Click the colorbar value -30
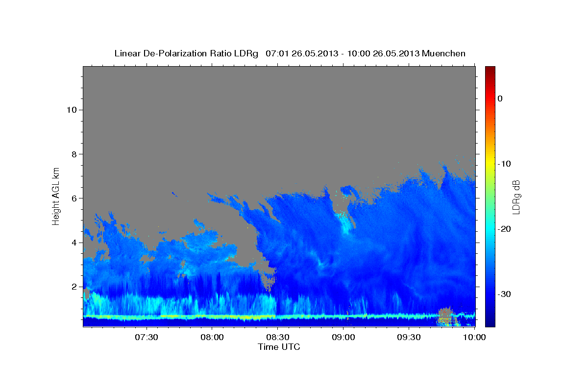Viewport: 588px width, 392px height. 504,294
